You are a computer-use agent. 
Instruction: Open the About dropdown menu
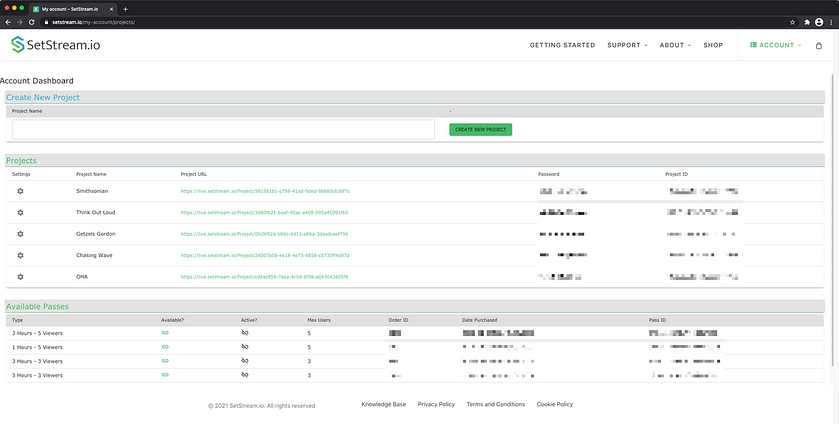[x=675, y=45]
